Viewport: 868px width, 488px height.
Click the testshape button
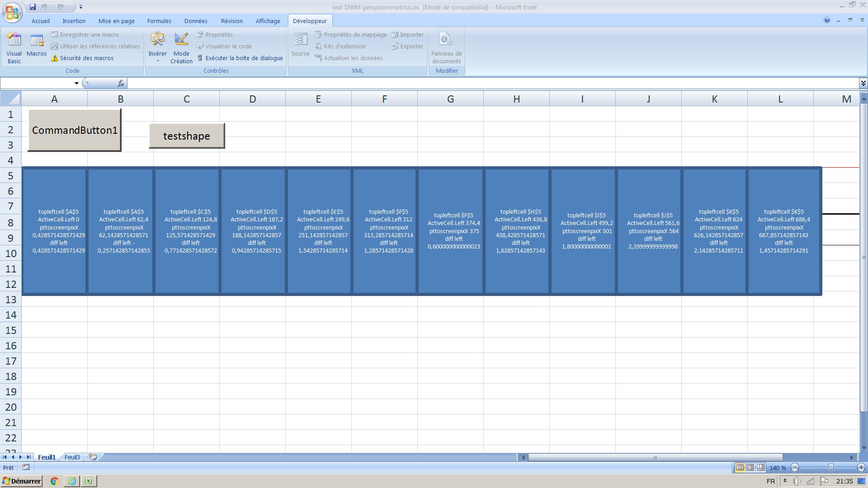coord(187,136)
